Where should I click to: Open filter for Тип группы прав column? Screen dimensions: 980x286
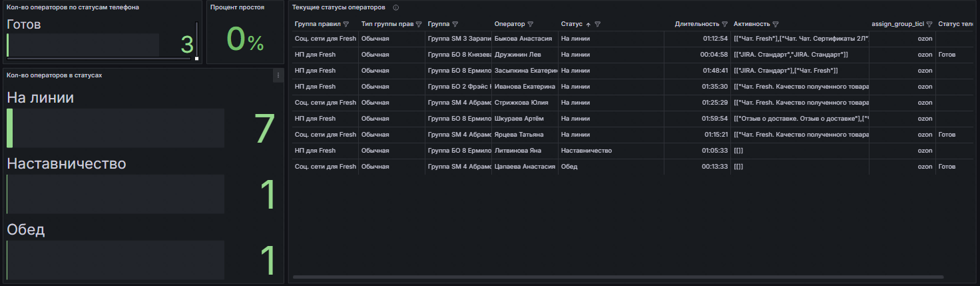coord(419,24)
